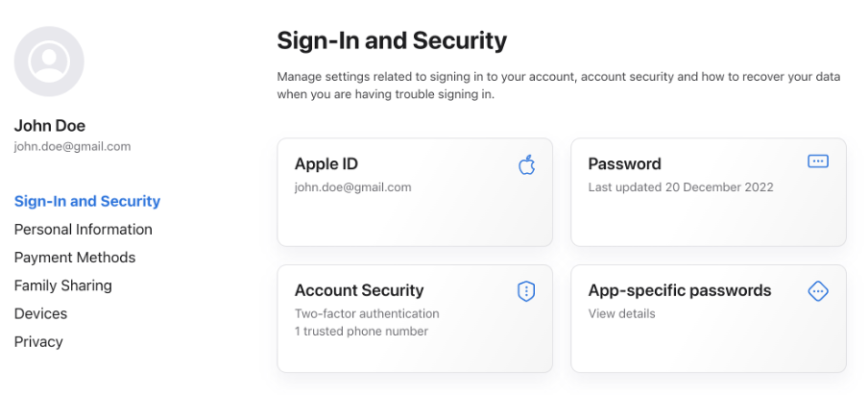Image resolution: width=868 pixels, height=396 pixels.
Task: Open Sign-In and Security in sidebar
Action: click(87, 201)
